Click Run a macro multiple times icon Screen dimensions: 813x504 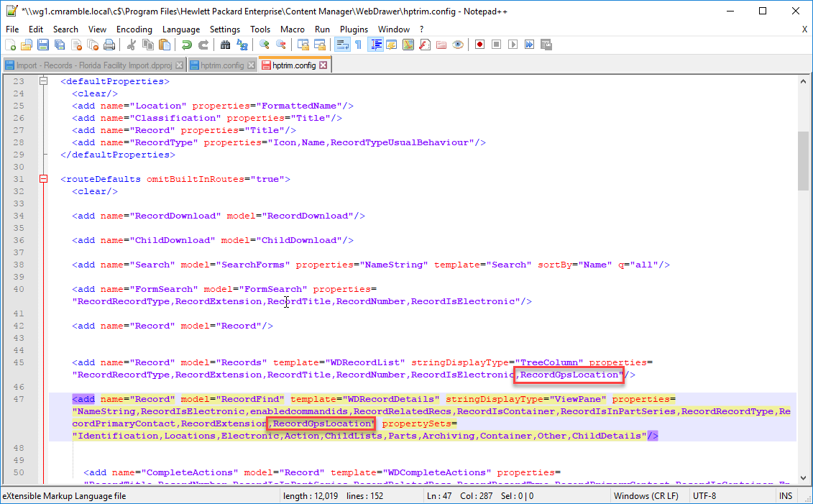click(x=529, y=45)
